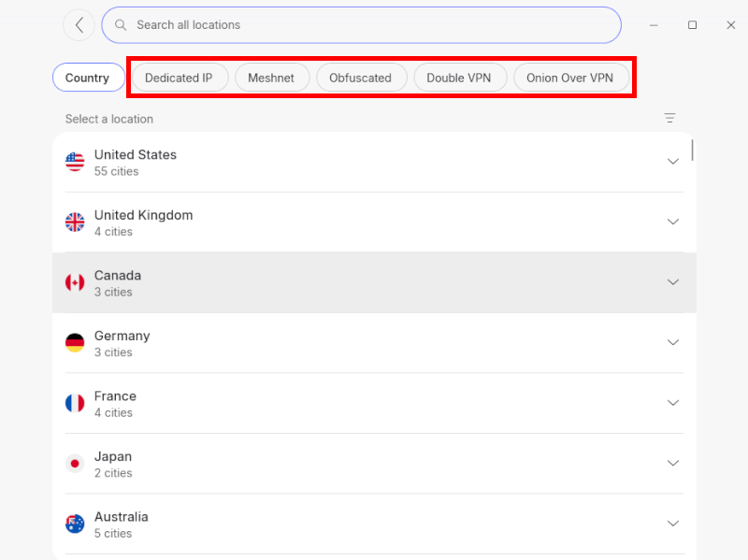This screenshot has width=748, height=560.
Task: Choose the Obfuscated servers tab
Action: point(361,78)
